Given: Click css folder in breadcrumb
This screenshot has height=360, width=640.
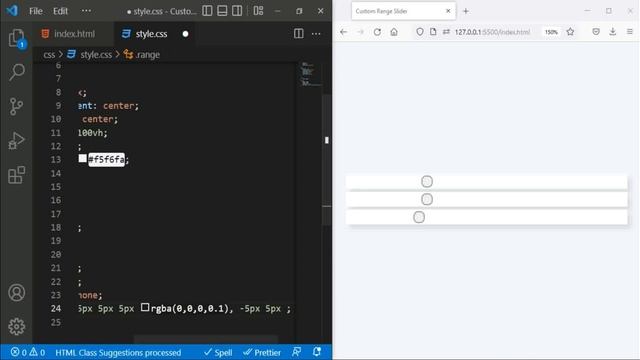Looking at the screenshot, I should coord(49,55).
